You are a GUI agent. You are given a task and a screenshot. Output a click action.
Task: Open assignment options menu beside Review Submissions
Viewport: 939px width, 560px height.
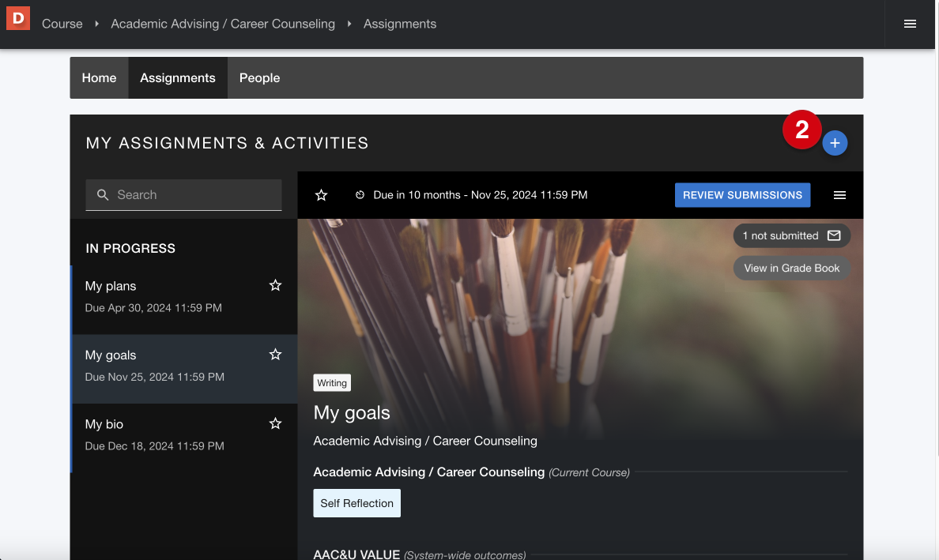pyautogui.click(x=839, y=195)
